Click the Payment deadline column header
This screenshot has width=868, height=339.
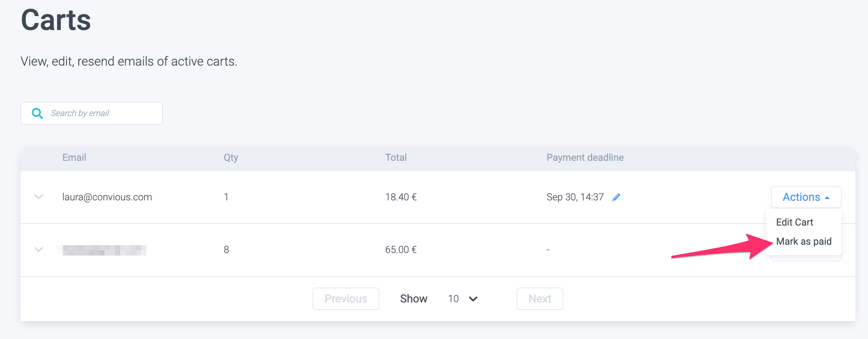[x=585, y=158]
